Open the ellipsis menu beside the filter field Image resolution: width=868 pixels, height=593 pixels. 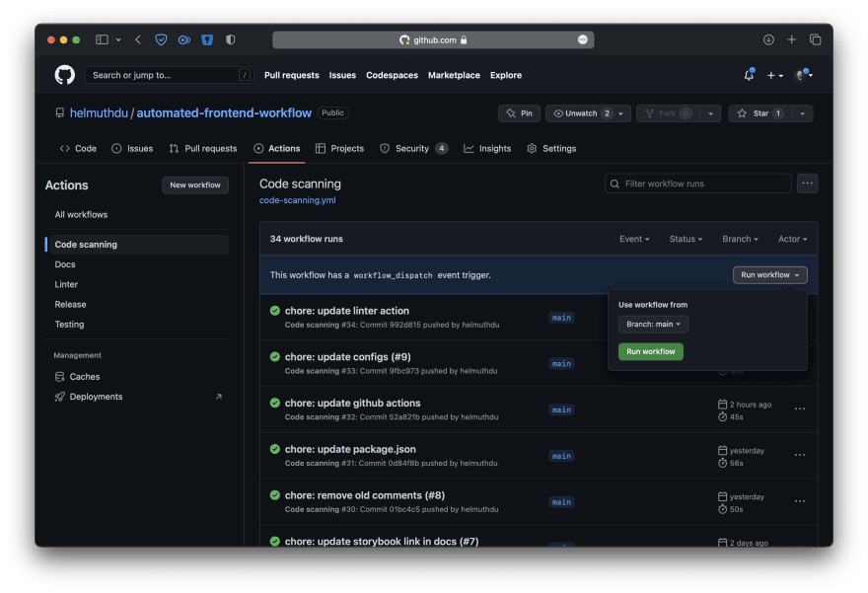coord(807,184)
